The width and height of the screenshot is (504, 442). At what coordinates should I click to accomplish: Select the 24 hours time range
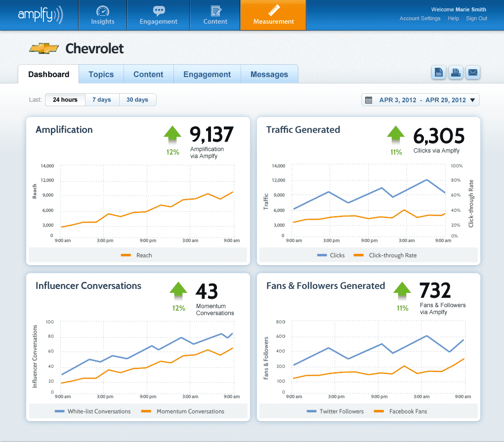point(65,100)
